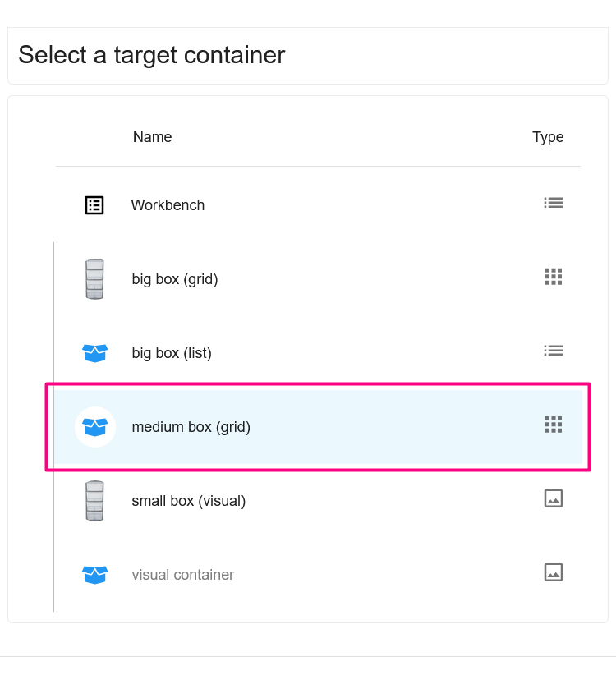Viewport: 616px width, 698px height.
Task: Click the Name column header
Action: (152, 137)
